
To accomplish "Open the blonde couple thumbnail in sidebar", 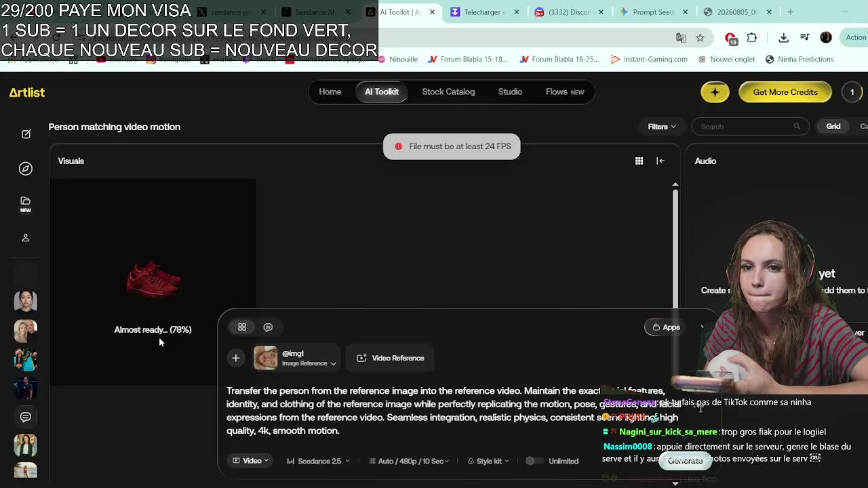I will tap(26, 331).
